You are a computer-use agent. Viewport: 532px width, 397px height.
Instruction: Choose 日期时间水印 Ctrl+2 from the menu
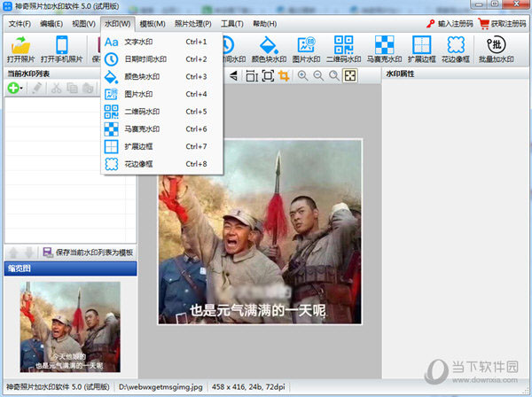click(x=162, y=59)
